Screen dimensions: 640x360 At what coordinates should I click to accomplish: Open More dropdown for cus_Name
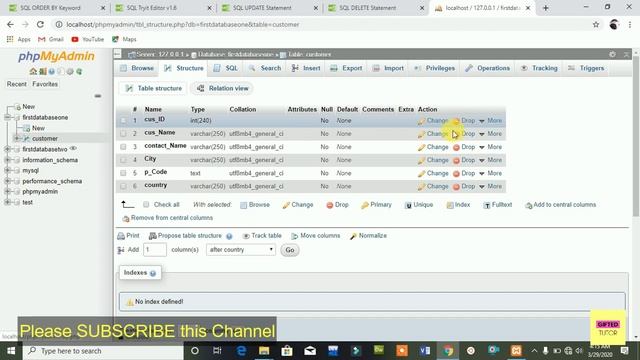pyautogui.click(x=491, y=134)
